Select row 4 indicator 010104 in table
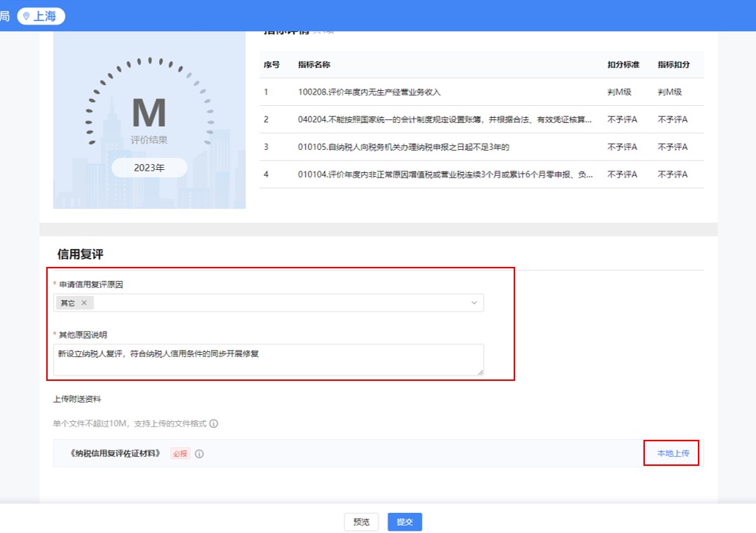The height and width of the screenshot is (533, 756). click(445, 174)
